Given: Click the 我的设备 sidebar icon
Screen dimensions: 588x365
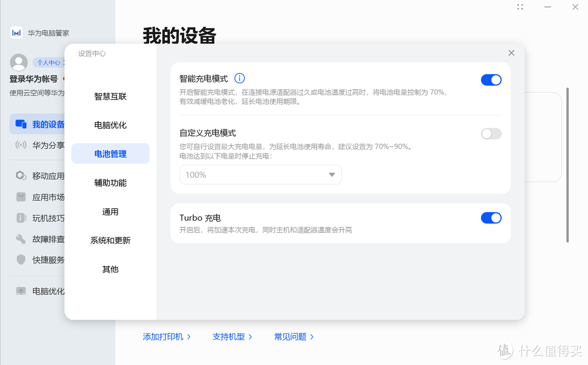Looking at the screenshot, I should click(21, 124).
